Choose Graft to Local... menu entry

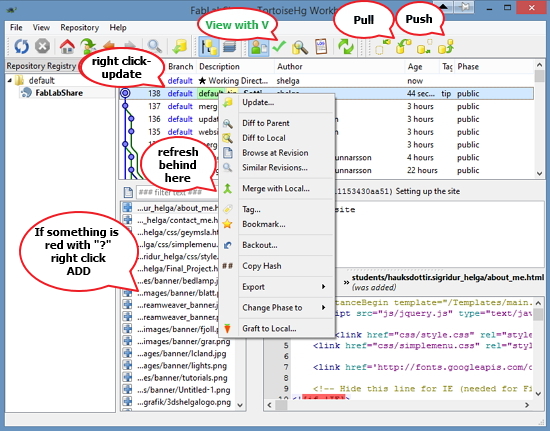coord(276,328)
